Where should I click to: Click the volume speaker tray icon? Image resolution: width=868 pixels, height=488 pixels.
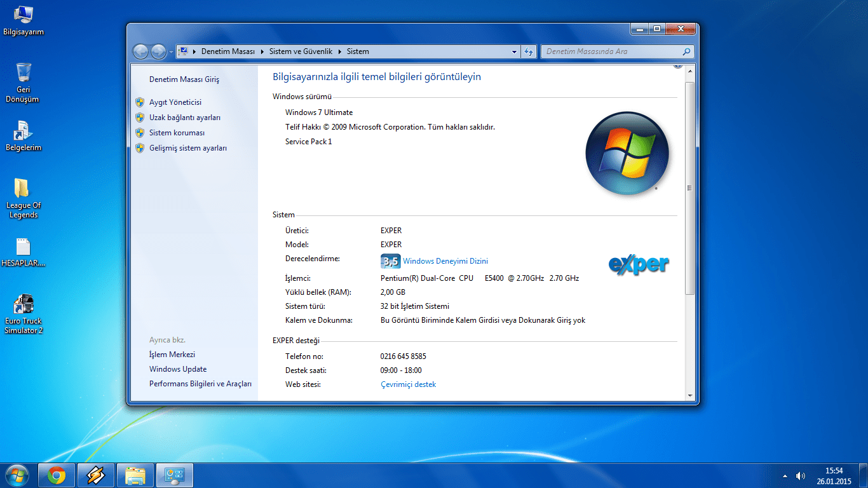pyautogui.click(x=801, y=476)
